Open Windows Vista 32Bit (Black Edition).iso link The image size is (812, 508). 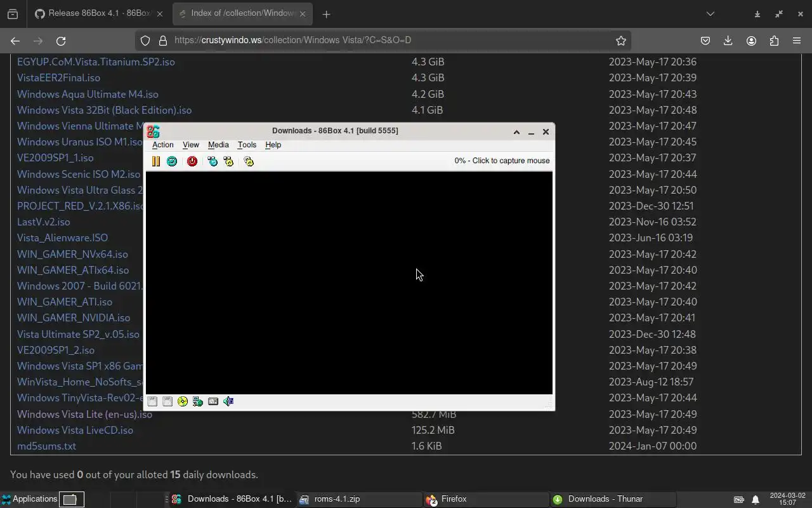point(104,110)
